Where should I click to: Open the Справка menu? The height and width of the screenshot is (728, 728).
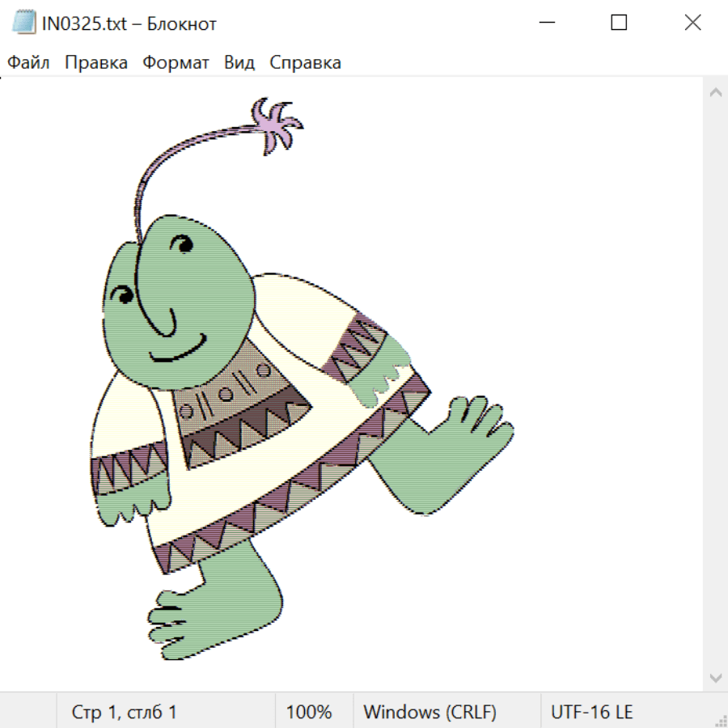[x=305, y=63]
